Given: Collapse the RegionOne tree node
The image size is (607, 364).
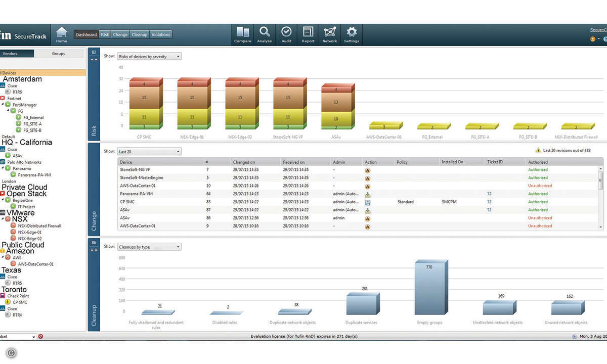Looking at the screenshot, I should point(3,200).
